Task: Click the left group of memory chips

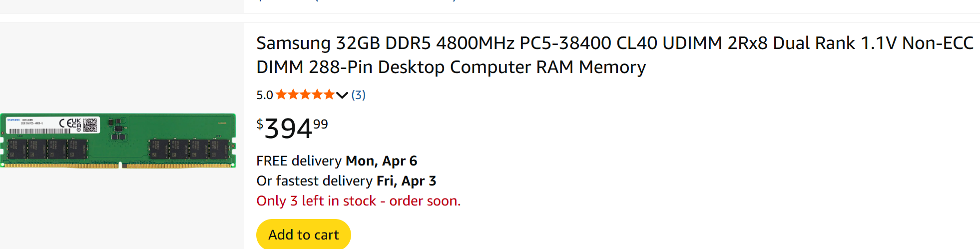Action: [47, 148]
